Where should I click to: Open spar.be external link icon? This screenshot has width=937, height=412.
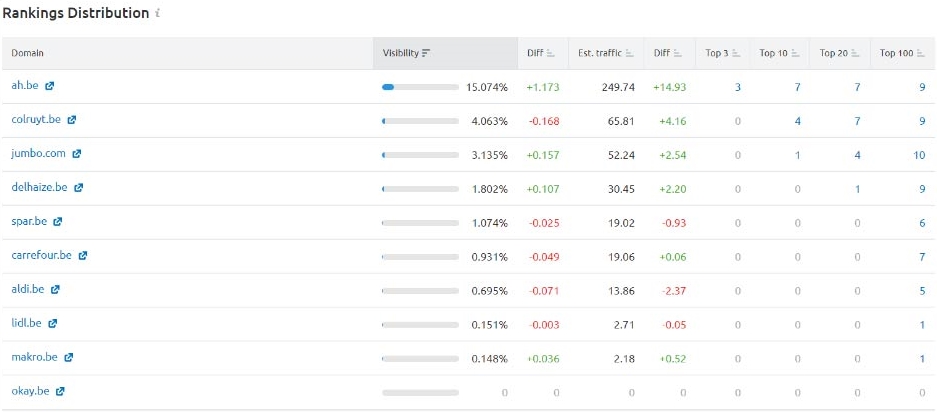57,222
